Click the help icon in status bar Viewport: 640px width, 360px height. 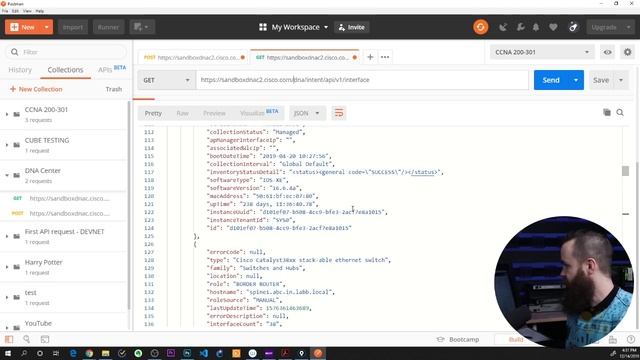[631, 339]
